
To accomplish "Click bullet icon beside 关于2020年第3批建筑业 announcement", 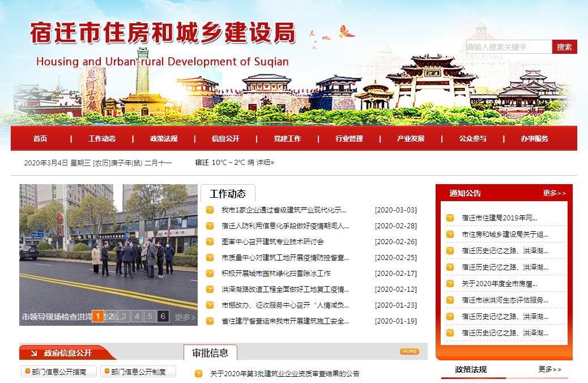I will [199, 374].
